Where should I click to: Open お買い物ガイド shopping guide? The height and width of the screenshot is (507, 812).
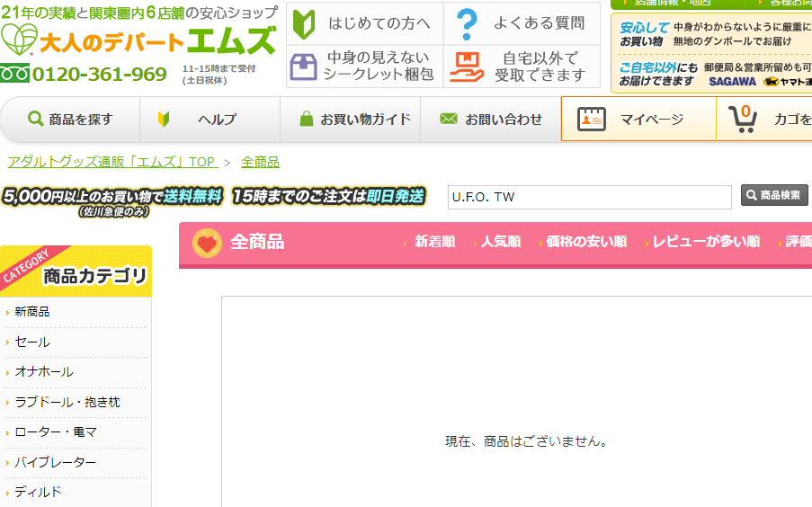coord(354,120)
